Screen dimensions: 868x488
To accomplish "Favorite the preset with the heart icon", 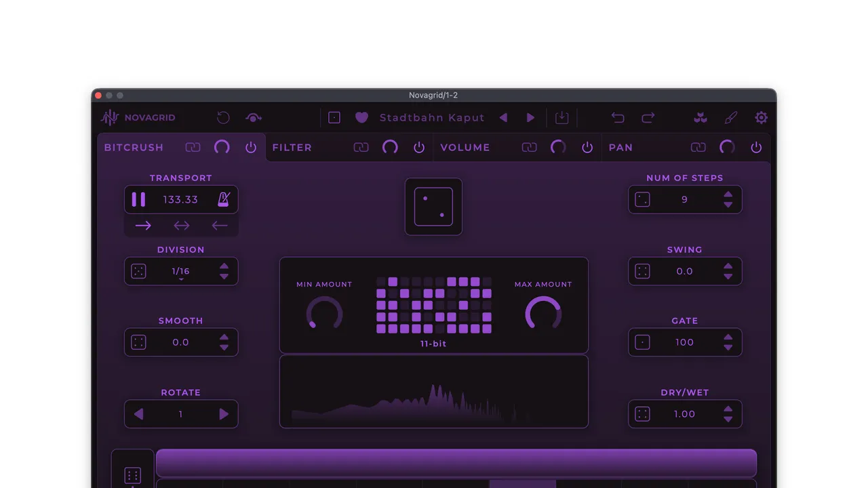I will (x=361, y=117).
